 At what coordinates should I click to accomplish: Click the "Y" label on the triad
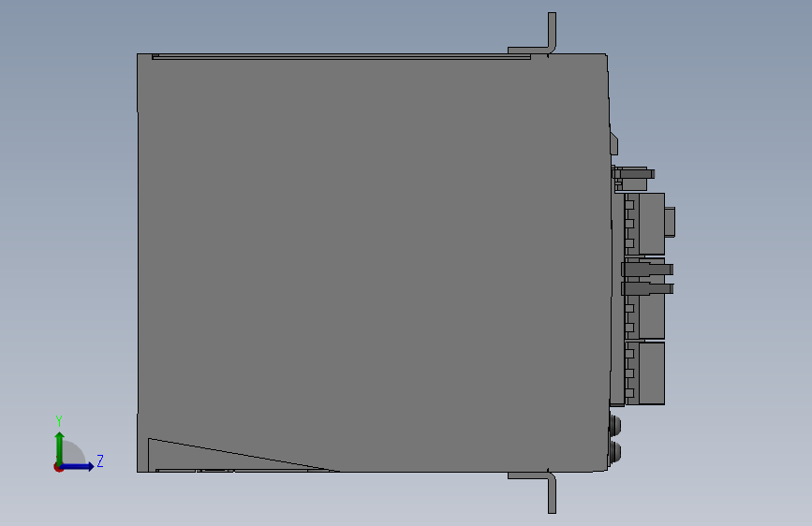[59, 421]
